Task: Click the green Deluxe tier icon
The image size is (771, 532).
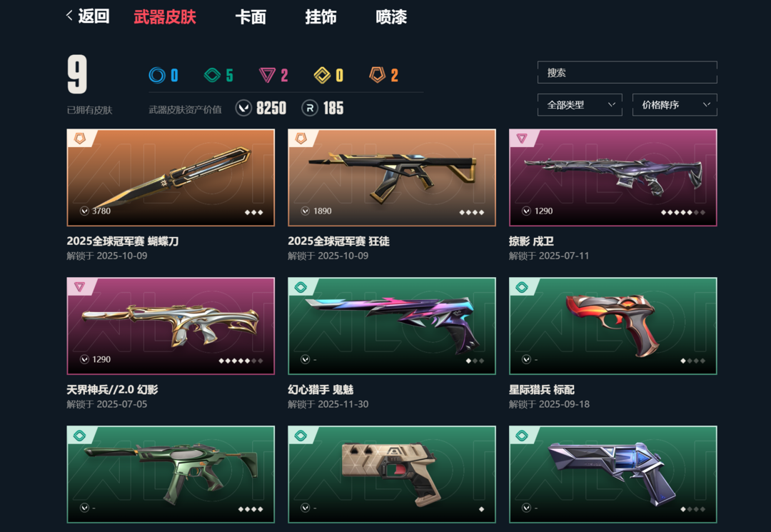Action: 213,75
